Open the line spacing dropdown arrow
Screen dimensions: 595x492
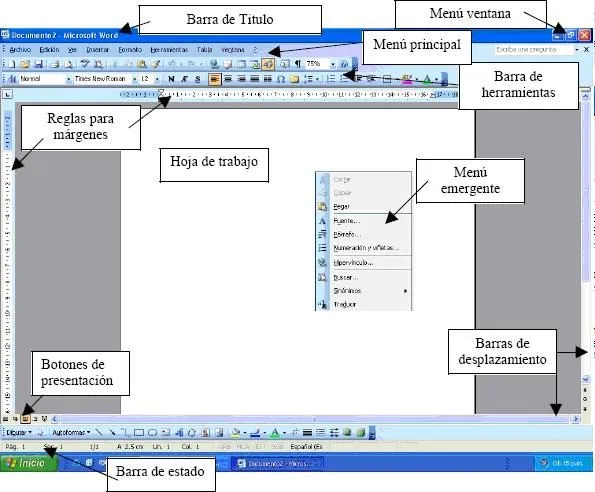317,79
